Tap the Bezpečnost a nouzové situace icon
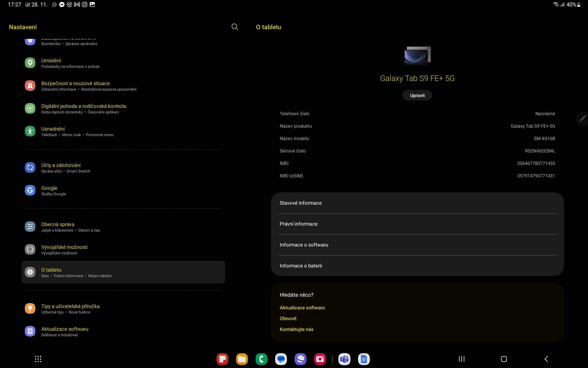Viewport: 588px width, 368px height. tap(30, 86)
